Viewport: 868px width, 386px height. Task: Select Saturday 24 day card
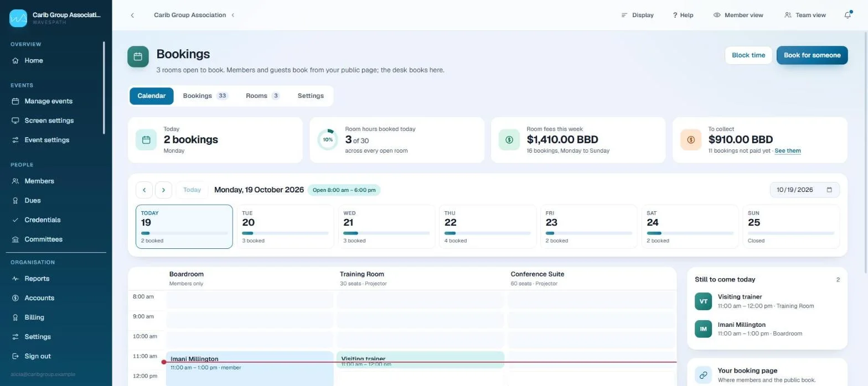click(x=690, y=227)
